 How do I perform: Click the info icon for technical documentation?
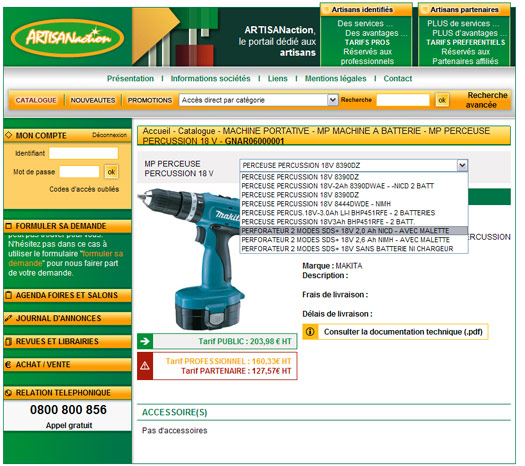(310, 332)
